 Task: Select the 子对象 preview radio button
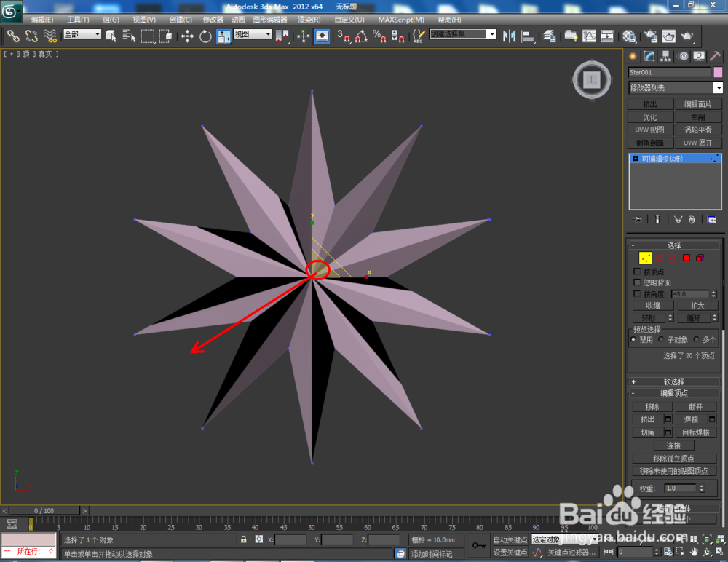(x=661, y=339)
